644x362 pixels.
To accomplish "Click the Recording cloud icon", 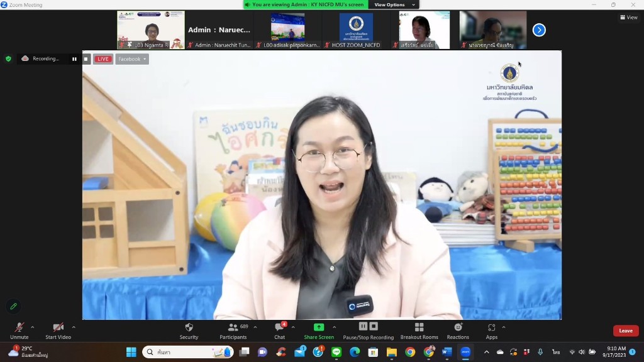I will click(25, 58).
